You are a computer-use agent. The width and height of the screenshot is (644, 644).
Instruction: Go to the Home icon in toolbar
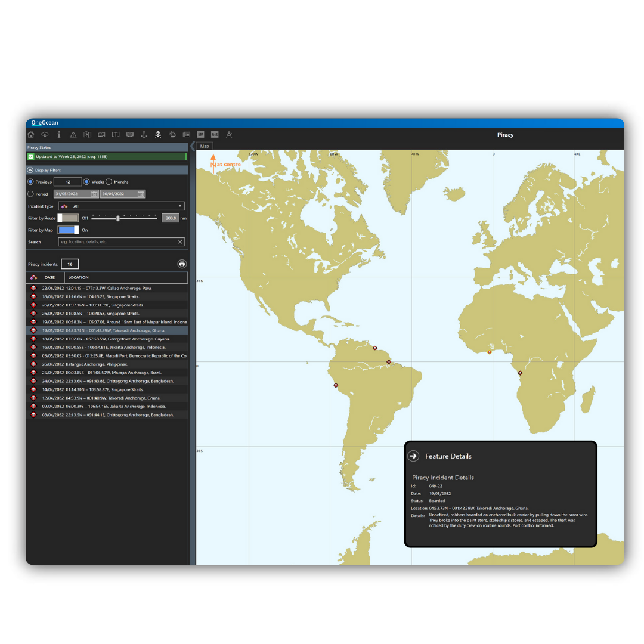pyautogui.click(x=31, y=135)
